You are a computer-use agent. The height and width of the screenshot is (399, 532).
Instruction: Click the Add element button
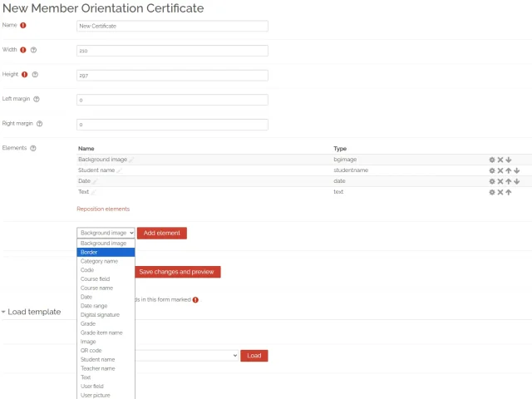click(161, 234)
